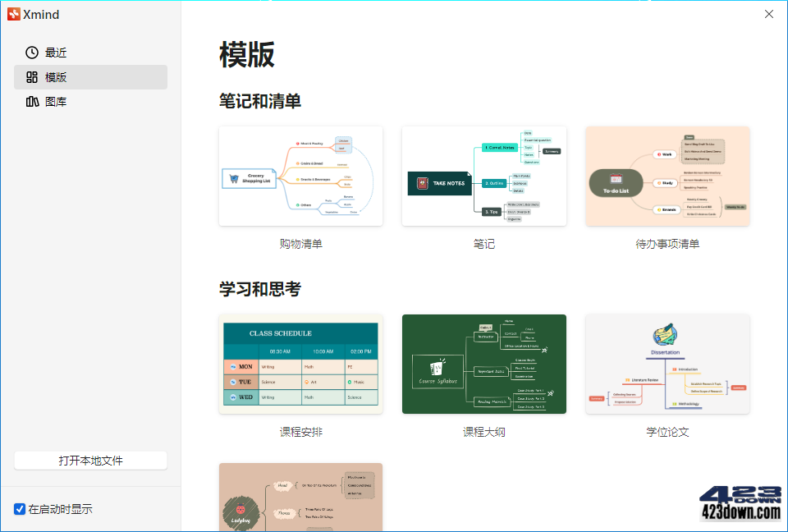Open the 购物清单 template thumbnail
Screen dimensions: 788x532
click(300, 177)
